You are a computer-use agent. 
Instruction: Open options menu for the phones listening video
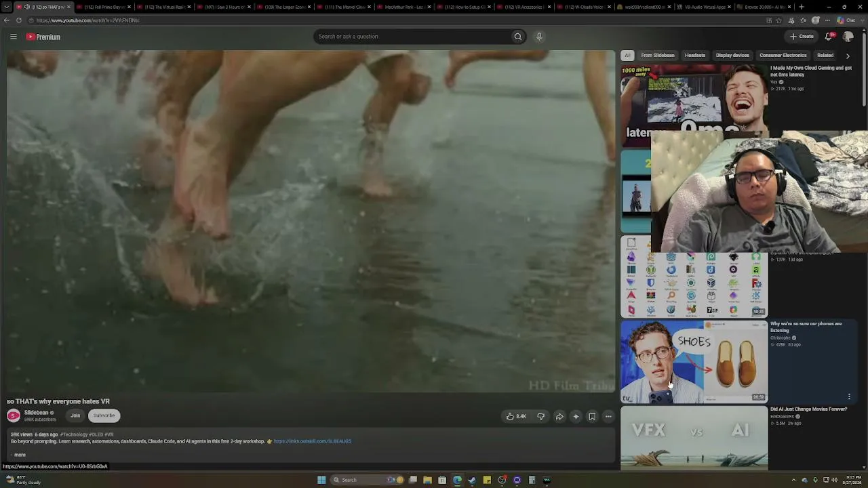849,396
